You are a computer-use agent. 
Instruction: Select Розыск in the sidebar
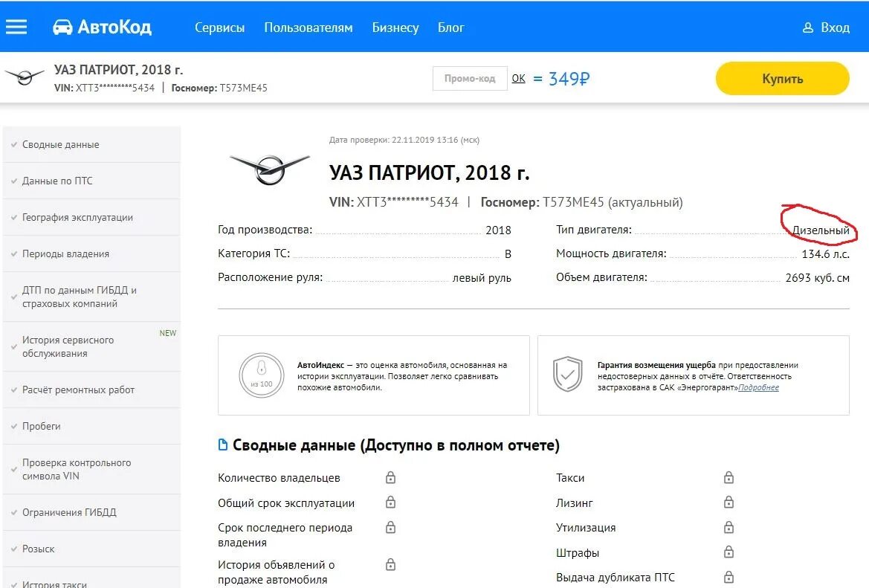pos(91,549)
